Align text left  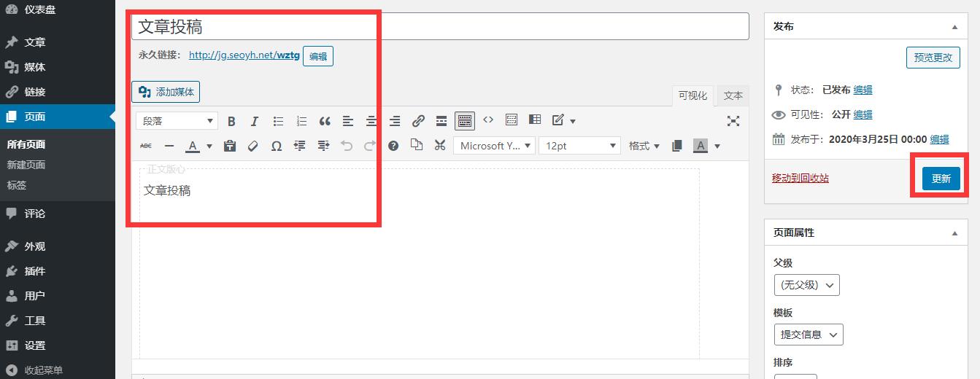pyautogui.click(x=348, y=121)
